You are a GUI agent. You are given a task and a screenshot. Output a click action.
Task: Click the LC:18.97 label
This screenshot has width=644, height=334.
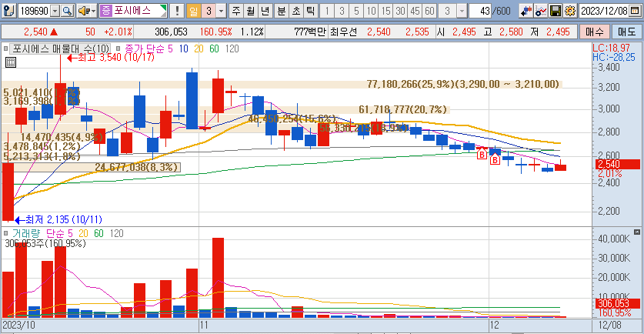611,48
